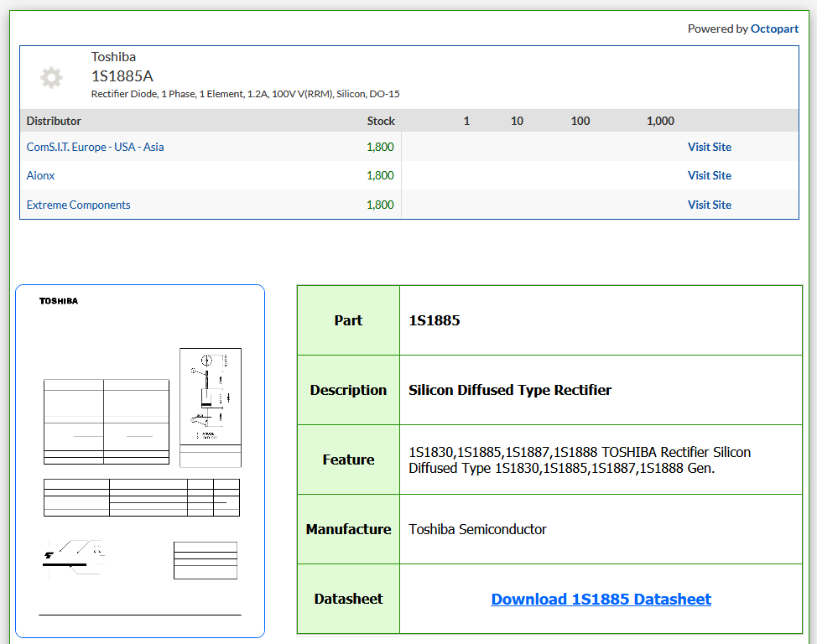Click the gear part image placeholder

point(51,78)
